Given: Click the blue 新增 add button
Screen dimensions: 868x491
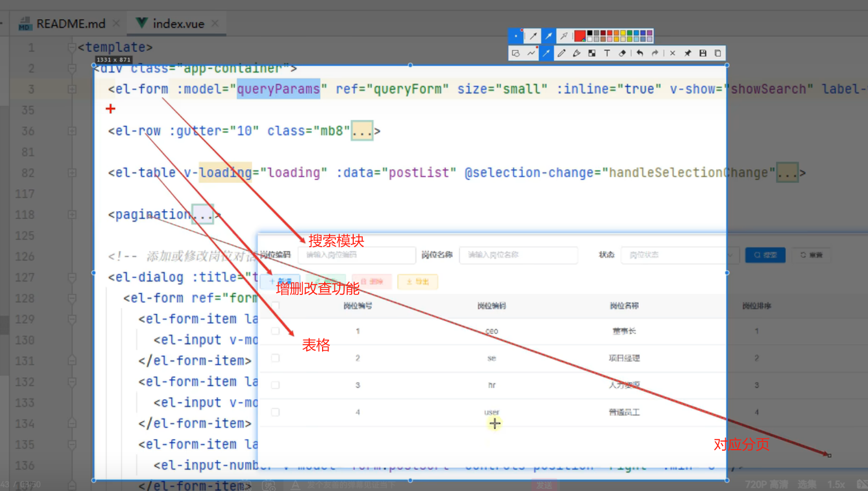Looking at the screenshot, I should pos(280,281).
